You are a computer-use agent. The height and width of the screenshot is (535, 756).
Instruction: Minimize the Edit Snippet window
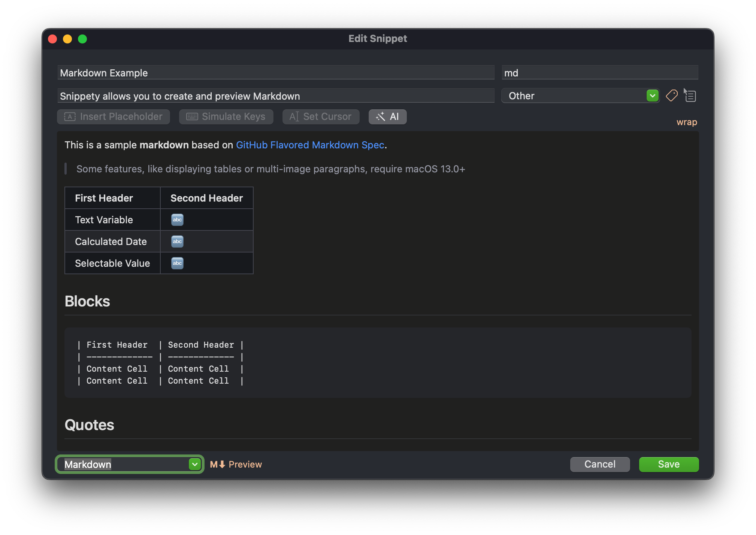(67, 39)
